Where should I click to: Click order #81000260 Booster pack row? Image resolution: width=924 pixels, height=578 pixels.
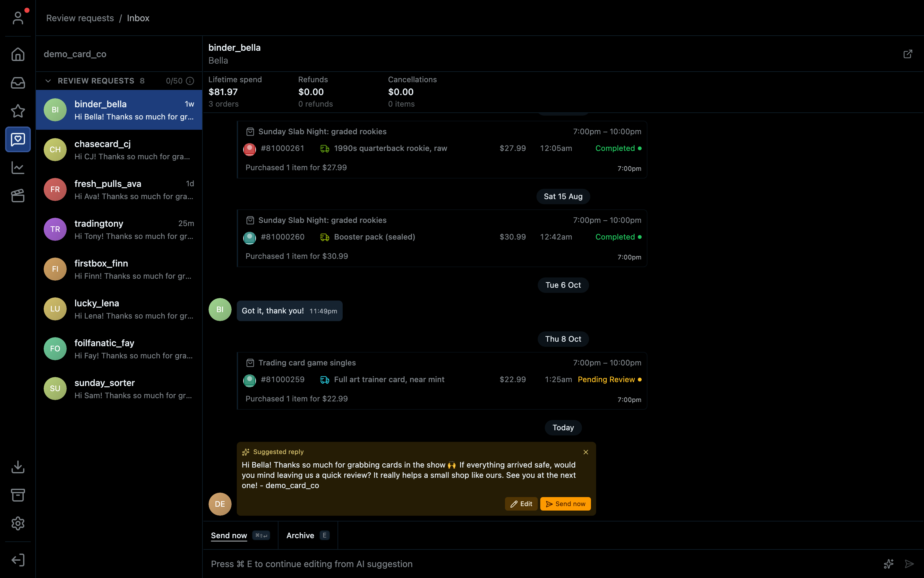(442, 237)
